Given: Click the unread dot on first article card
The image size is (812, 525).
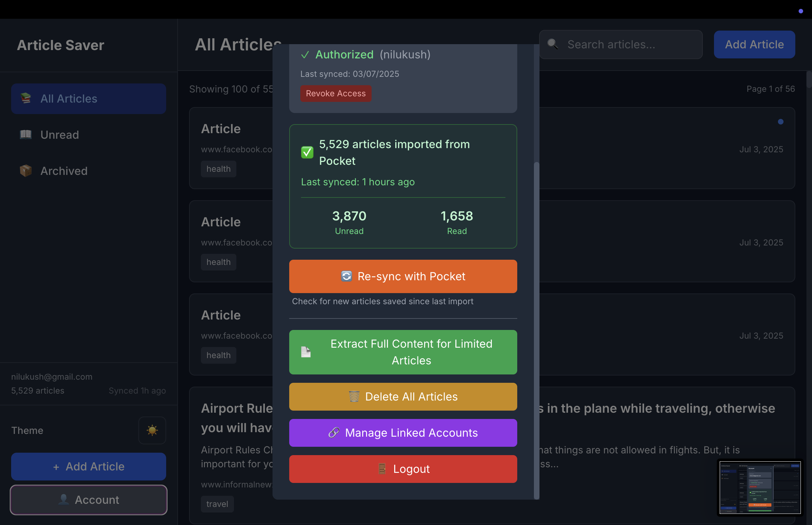Looking at the screenshot, I should tap(781, 122).
